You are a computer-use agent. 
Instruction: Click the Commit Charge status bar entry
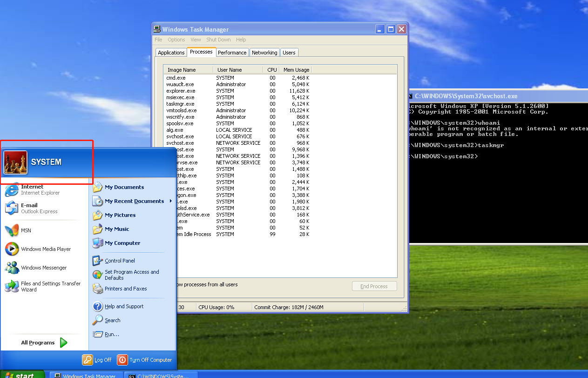tap(289, 307)
